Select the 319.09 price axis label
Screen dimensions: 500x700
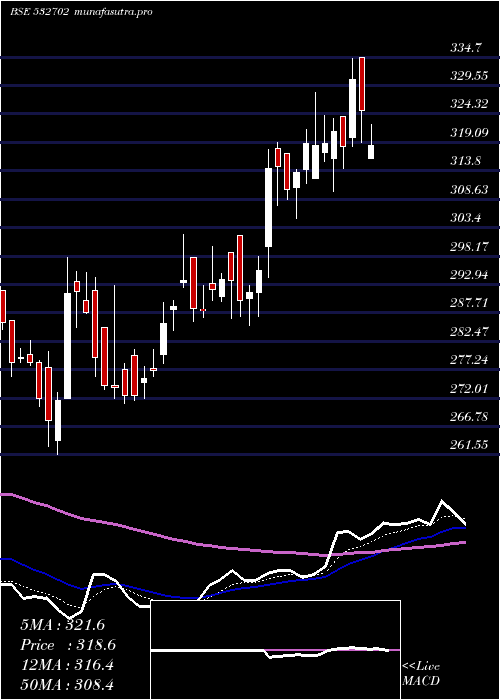(x=469, y=133)
